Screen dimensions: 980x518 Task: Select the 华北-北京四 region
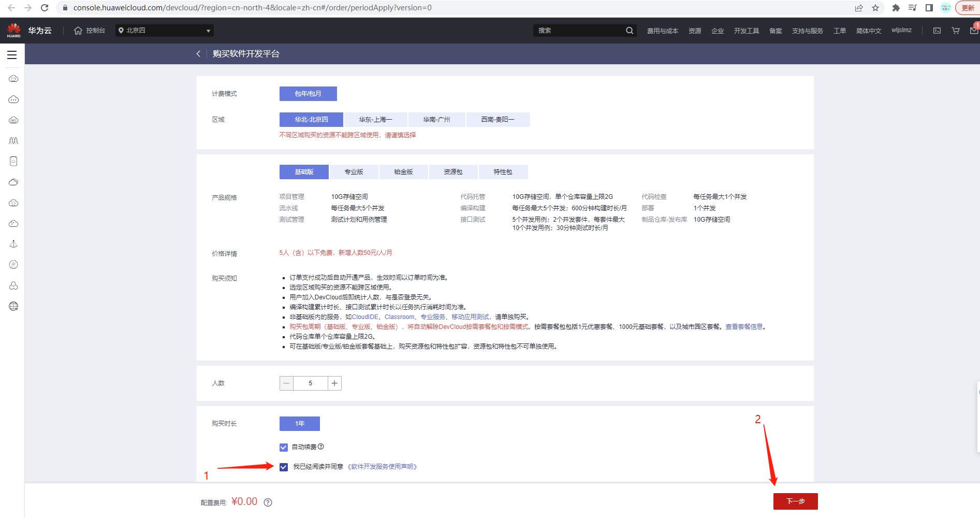pos(311,120)
